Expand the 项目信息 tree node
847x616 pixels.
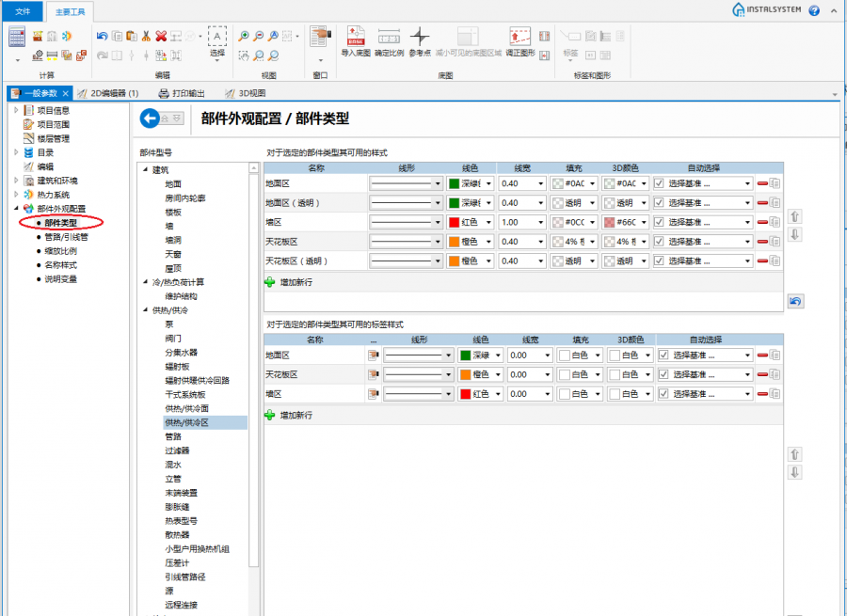16,110
